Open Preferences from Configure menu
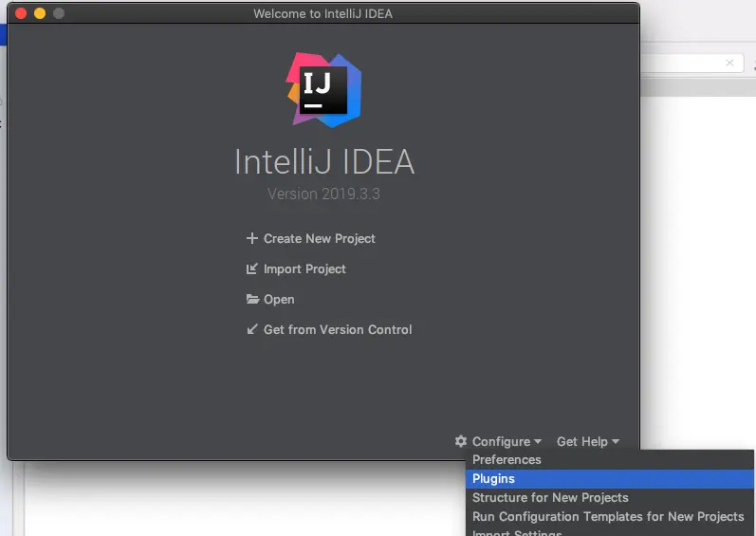 click(x=609, y=459)
